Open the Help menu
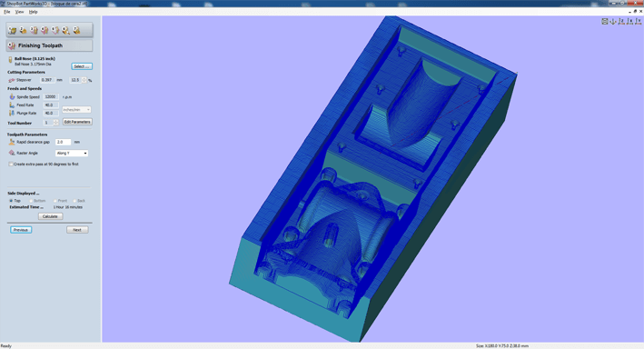Screen dimensions: 644x349 click(34, 12)
